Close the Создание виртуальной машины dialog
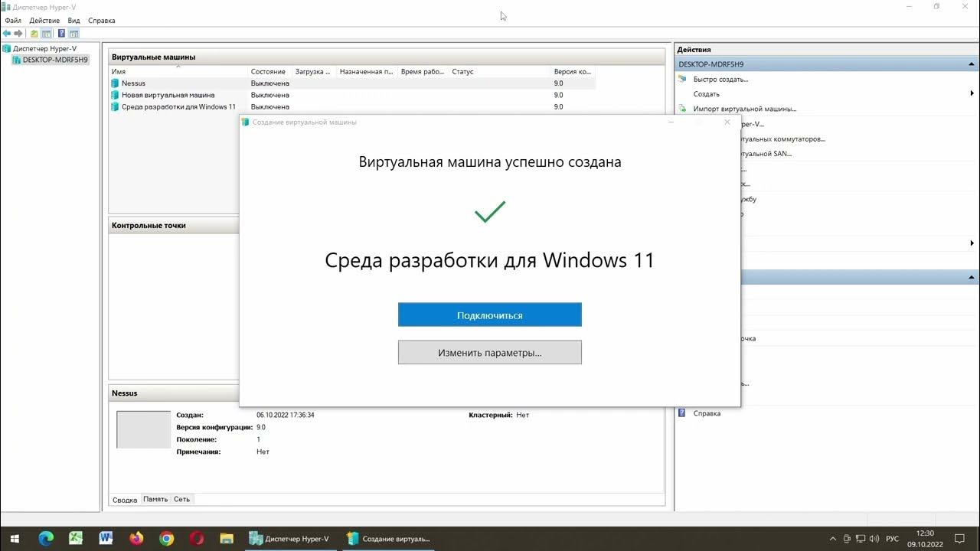Image resolution: width=980 pixels, height=551 pixels. click(727, 122)
